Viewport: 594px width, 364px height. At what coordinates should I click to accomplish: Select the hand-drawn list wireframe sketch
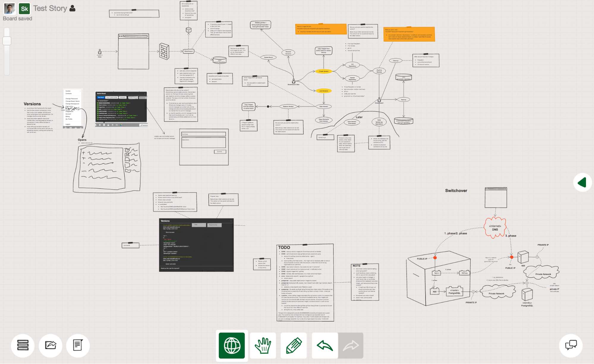(x=107, y=168)
